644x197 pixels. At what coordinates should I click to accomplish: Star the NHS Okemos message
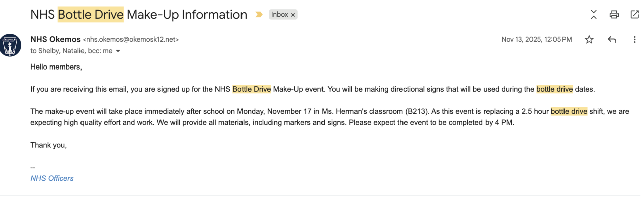(589, 40)
